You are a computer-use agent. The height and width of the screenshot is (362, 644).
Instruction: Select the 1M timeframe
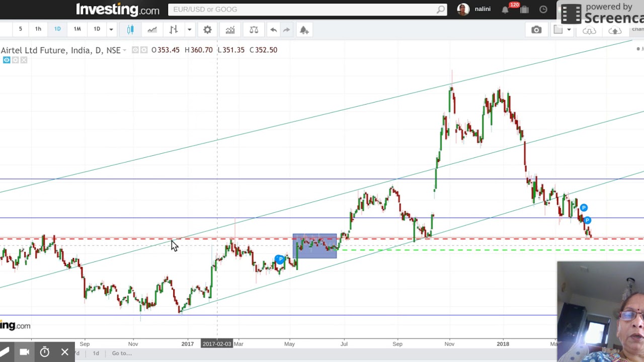click(x=77, y=29)
